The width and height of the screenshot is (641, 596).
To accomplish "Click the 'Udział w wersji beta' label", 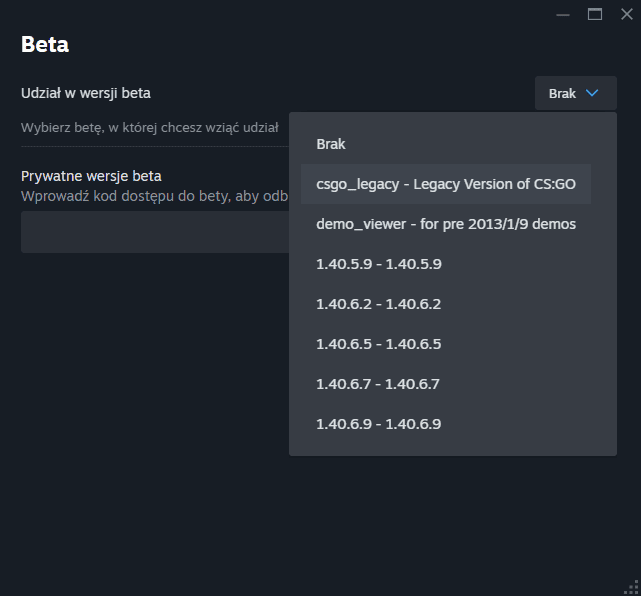I will coord(86,93).
